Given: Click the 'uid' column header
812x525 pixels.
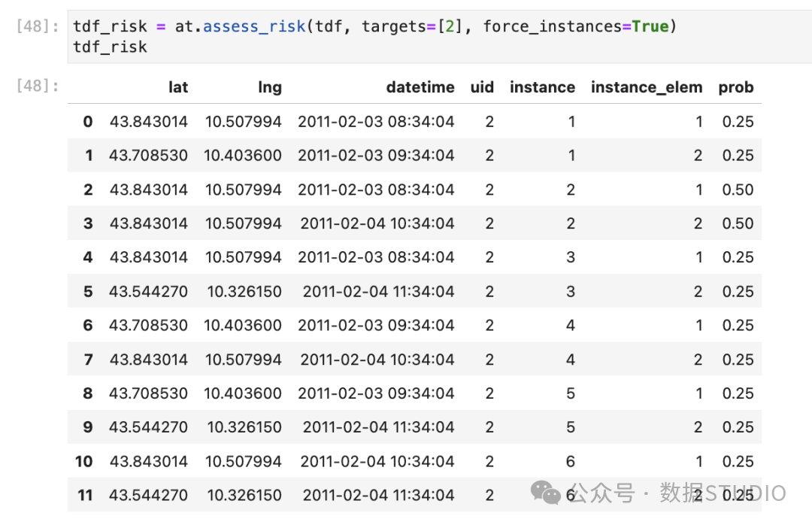Looking at the screenshot, I should click(482, 87).
